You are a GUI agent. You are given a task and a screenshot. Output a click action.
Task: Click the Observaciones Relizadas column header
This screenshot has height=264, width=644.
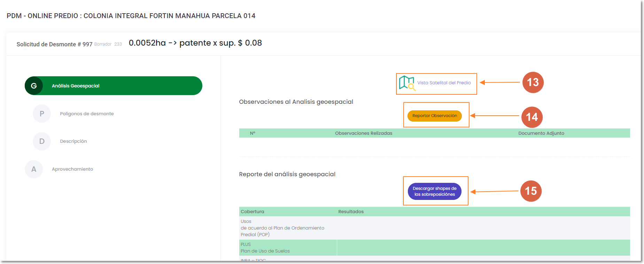(363, 133)
